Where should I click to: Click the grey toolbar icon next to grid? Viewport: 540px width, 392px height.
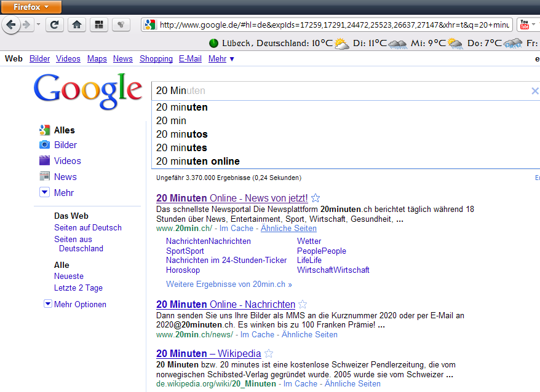pyautogui.click(x=121, y=25)
